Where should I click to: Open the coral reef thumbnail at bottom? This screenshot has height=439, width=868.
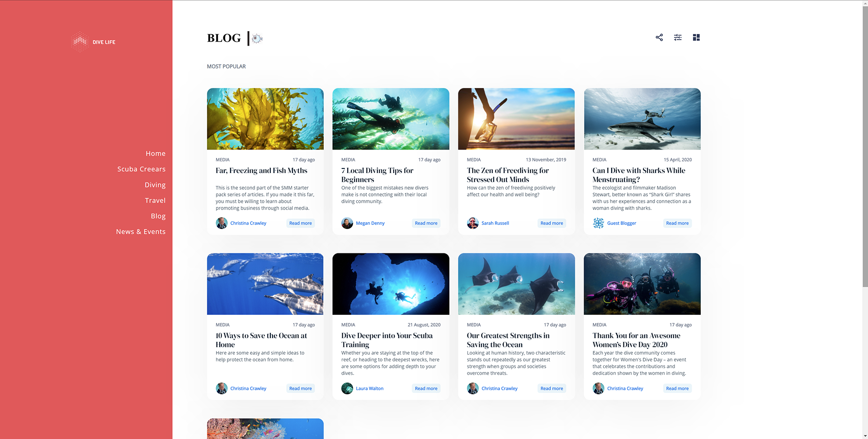[265, 429]
